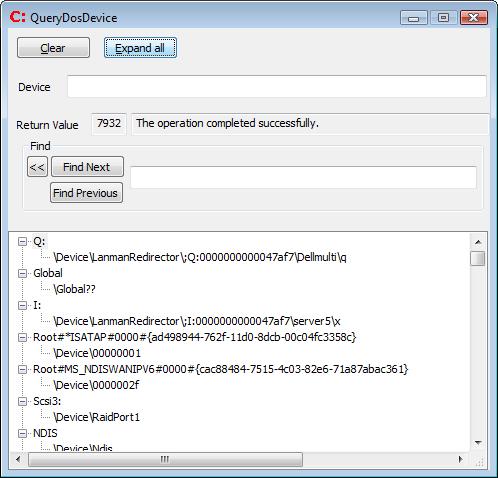The height and width of the screenshot is (478, 498).
Task: Collapse the Root#*ISATAP#0000 node
Action: tap(22, 337)
